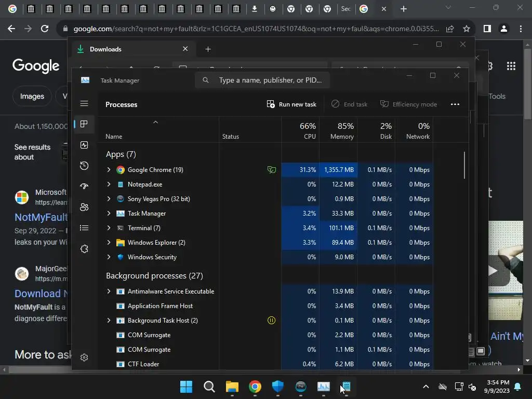Click Chrome address bar URL
532x399 pixels.
click(256, 29)
